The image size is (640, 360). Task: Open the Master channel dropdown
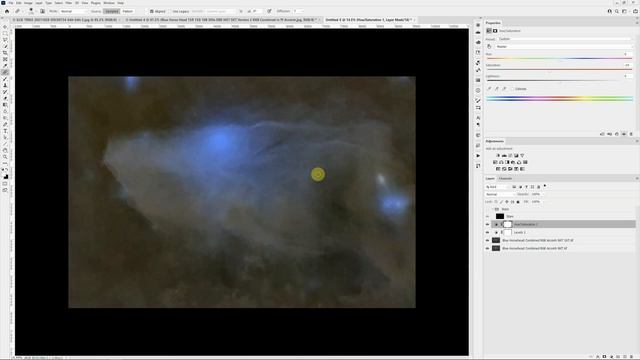(x=563, y=47)
